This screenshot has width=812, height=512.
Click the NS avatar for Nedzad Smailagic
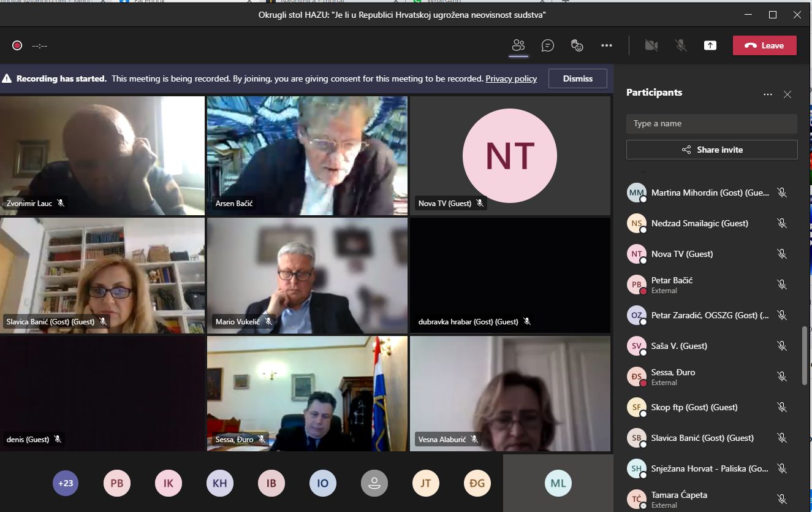[x=637, y=223]
